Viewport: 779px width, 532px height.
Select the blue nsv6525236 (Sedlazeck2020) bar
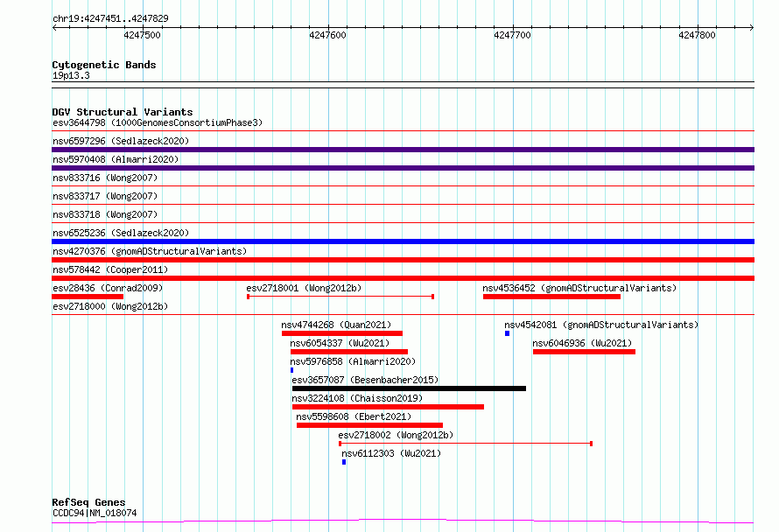(x=403, y=241)
